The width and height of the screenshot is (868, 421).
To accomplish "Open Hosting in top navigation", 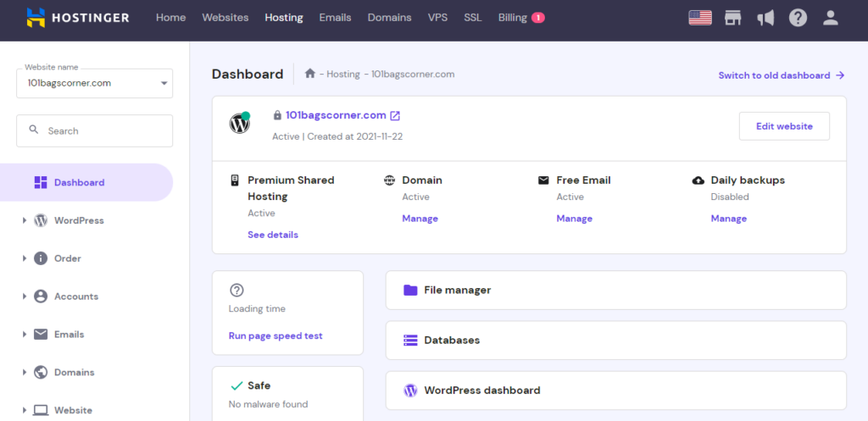I will click(284, 18).
